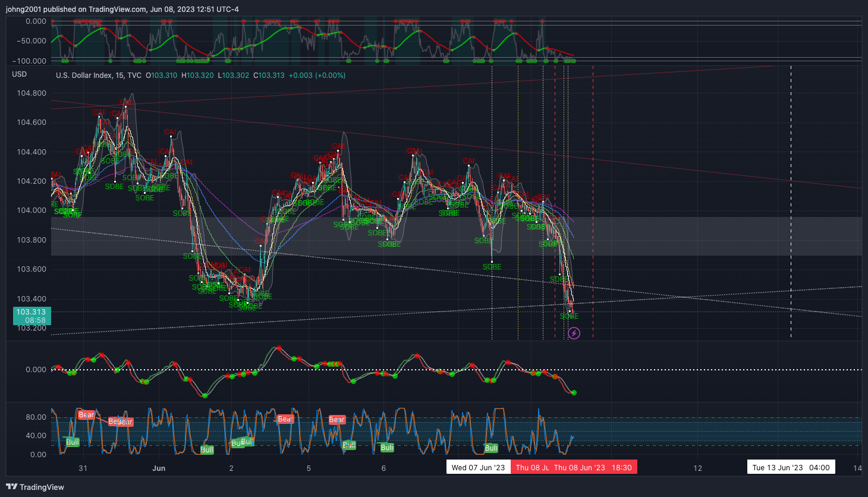The width and height of the screenshot is (868, 497).
Task: Click the last green dot on momentum indicator
Action: [x=574, y=392]
